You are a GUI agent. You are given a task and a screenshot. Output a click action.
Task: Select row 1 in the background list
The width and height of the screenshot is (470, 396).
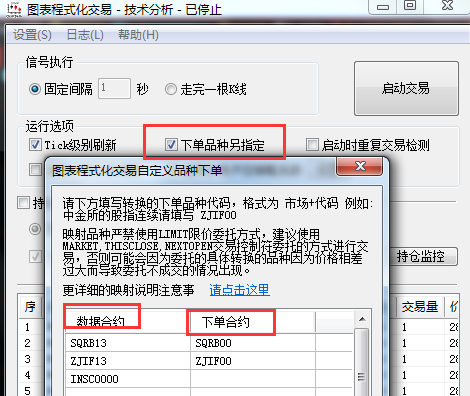click(31, 327)
